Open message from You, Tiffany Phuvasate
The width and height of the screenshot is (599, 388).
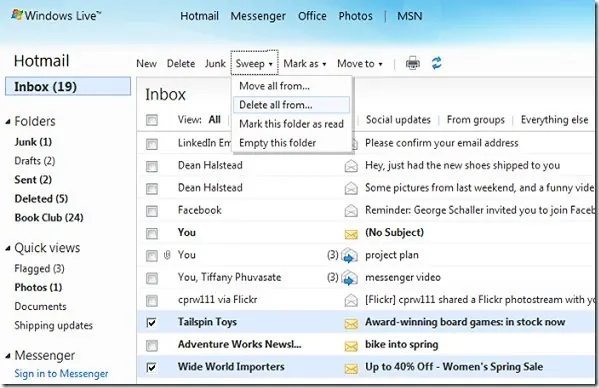tap(229, 277)
